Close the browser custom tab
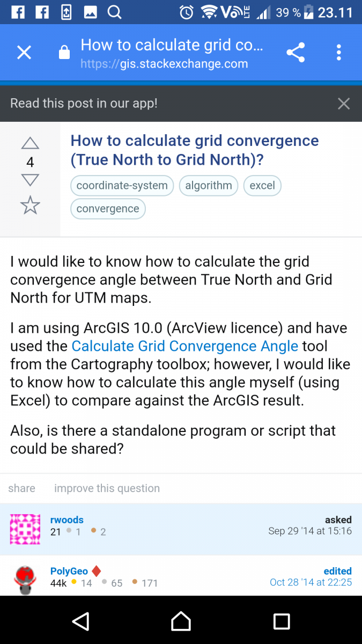This screenshot has height=644, width=362. pyautogui.click(x=24, y=53)
